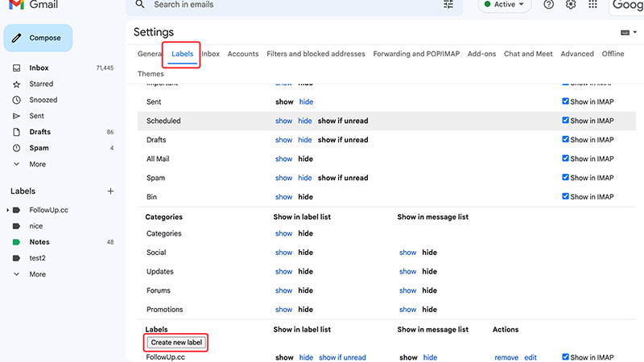
Task: Open the Settings gear icon
Action: tap(571, 5)
